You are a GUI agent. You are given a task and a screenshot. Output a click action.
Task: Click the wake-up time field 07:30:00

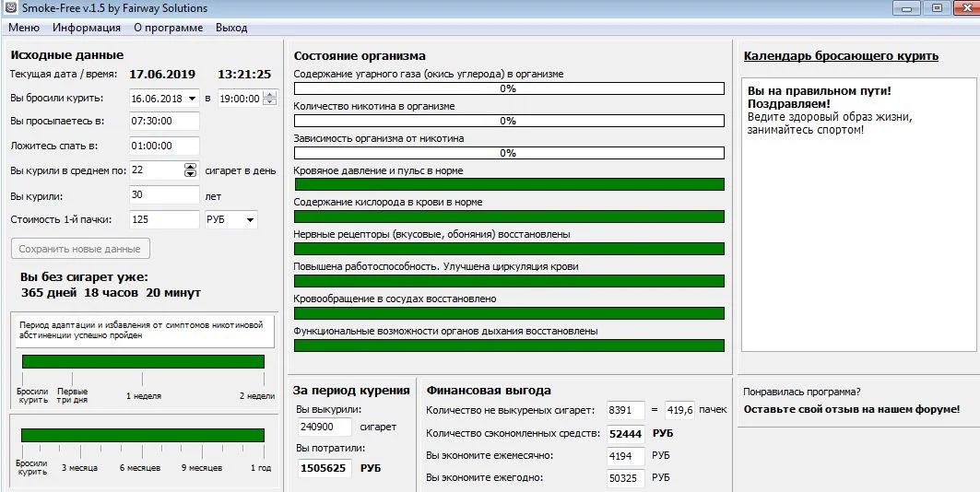(163, 123)
